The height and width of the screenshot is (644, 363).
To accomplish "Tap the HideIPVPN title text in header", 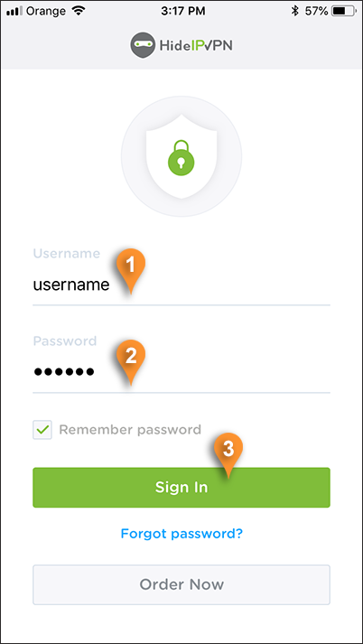I will [x=196, y=45].
